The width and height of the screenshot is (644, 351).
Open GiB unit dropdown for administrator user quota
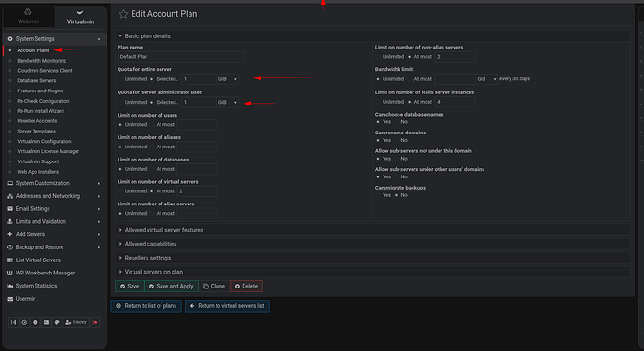tap(228, 102)
